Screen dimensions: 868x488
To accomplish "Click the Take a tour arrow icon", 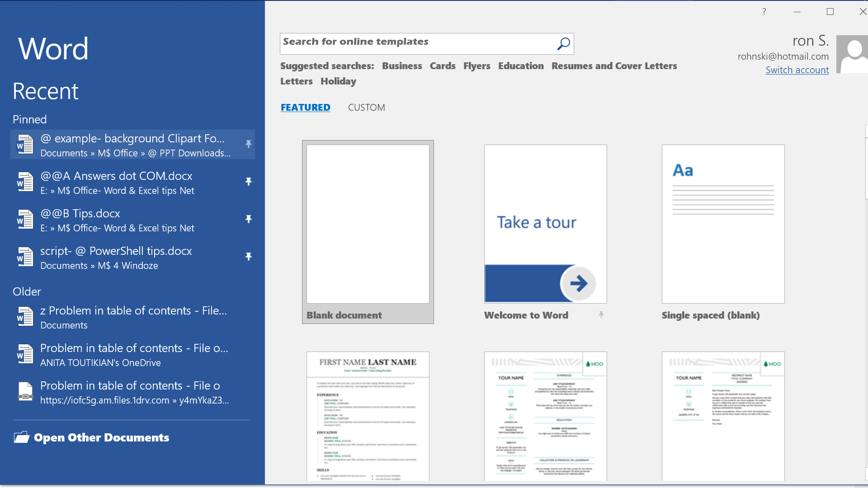I will tap(578, 283).
